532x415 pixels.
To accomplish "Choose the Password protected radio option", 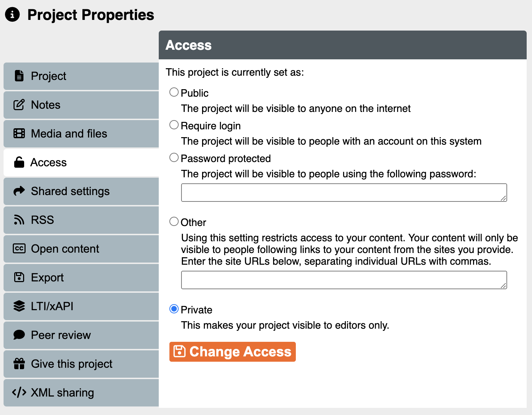I will tap(174, 158).
